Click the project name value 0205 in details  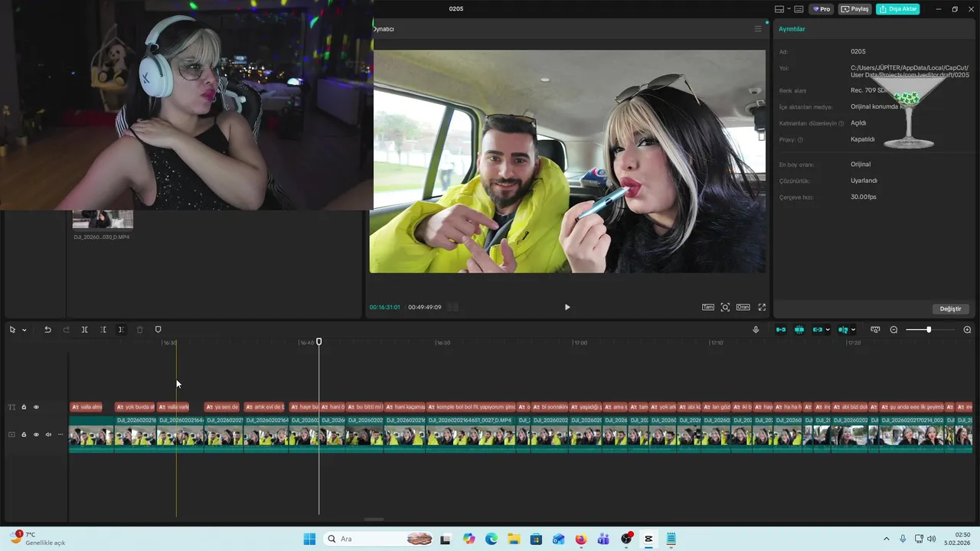click(x=858, y=51)
